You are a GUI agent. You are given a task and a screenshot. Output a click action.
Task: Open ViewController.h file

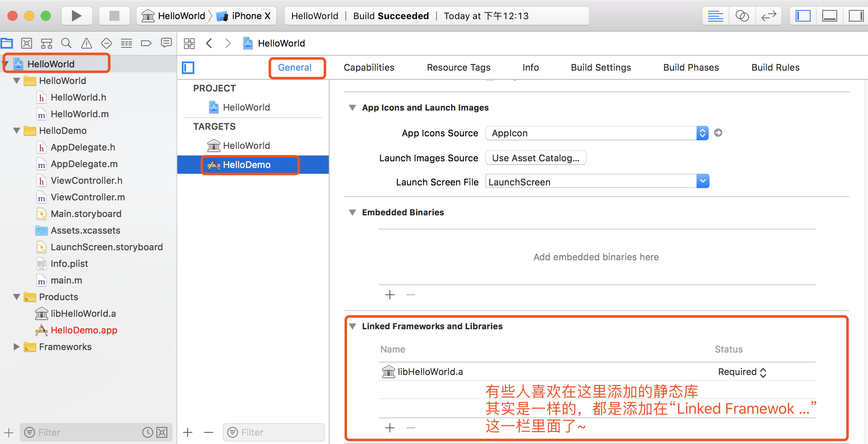tap(87, 180)
